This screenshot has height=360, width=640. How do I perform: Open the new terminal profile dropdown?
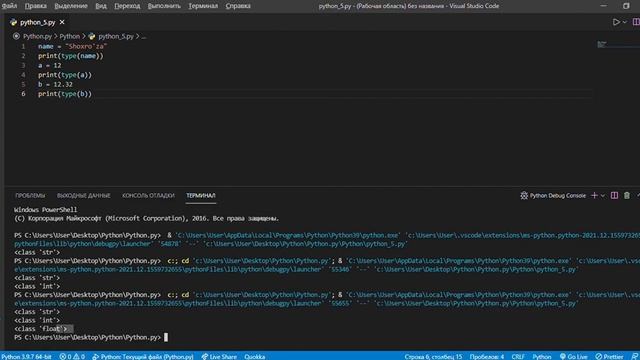click(602, 196)
